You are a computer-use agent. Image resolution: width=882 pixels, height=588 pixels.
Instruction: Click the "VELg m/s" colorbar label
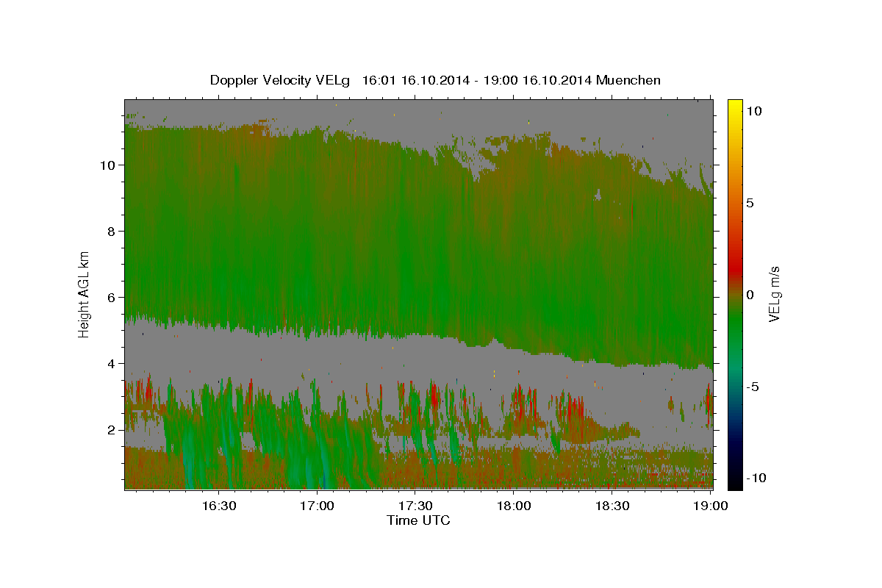click(774, 294)
